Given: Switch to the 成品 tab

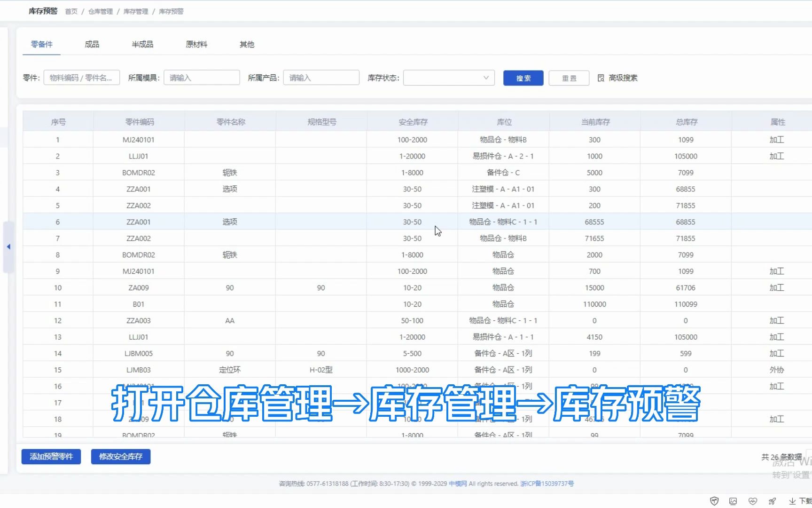Looking at the screenshot, I should tap(91, 44).
